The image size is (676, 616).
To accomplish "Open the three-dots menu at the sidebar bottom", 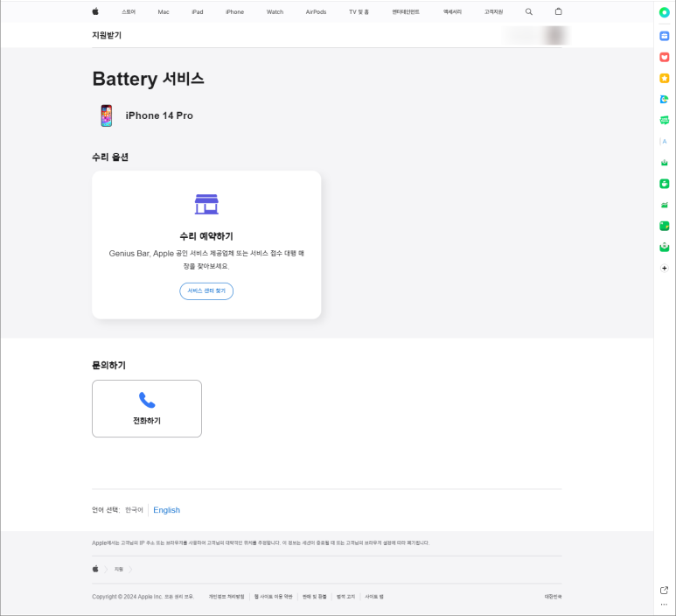I will click(664, 605).
